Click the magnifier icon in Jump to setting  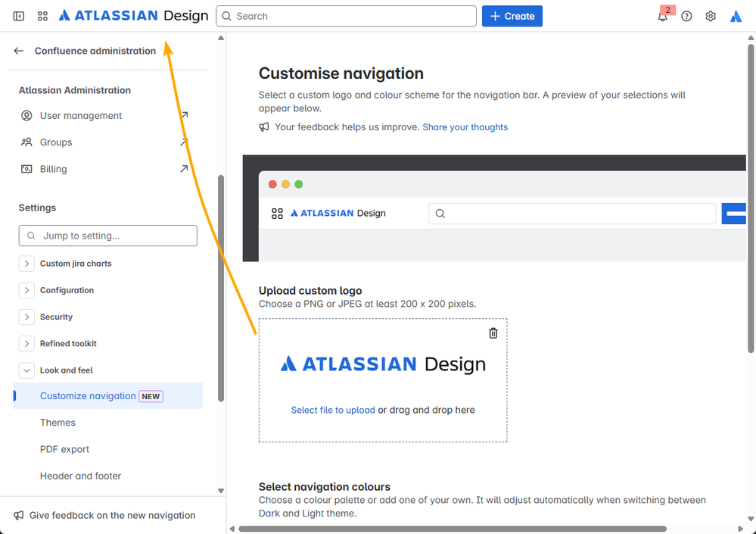click(x=31, y=236)
